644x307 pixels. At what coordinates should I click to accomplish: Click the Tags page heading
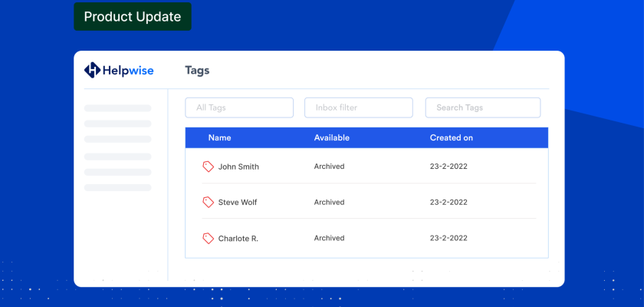click(x=197, y=71)
